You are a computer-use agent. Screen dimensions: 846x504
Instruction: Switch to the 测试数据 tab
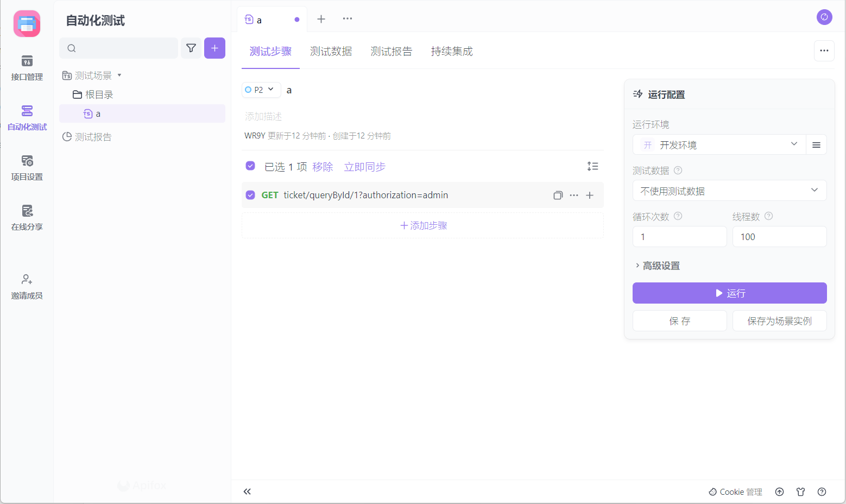coord(331,52)
